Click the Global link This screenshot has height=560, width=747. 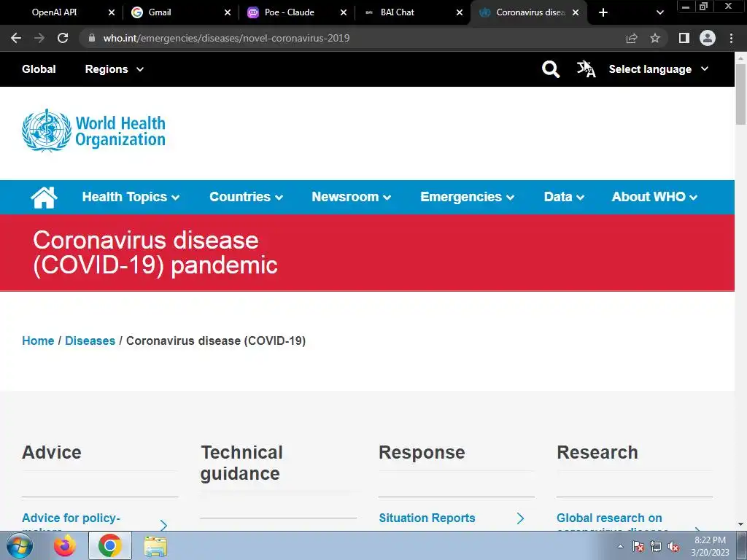click(39, 69)
